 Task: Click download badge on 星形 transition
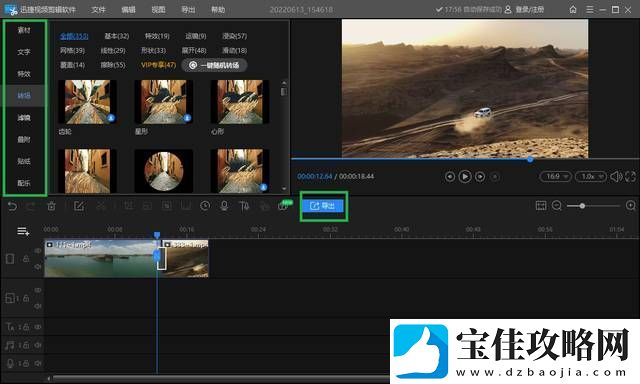[x=187, y=118]
